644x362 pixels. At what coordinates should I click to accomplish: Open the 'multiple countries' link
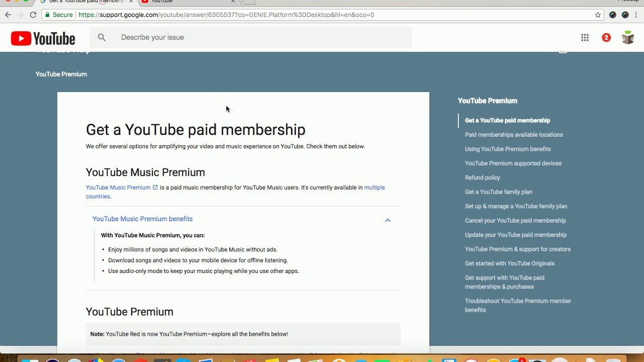tap(374, 188)
